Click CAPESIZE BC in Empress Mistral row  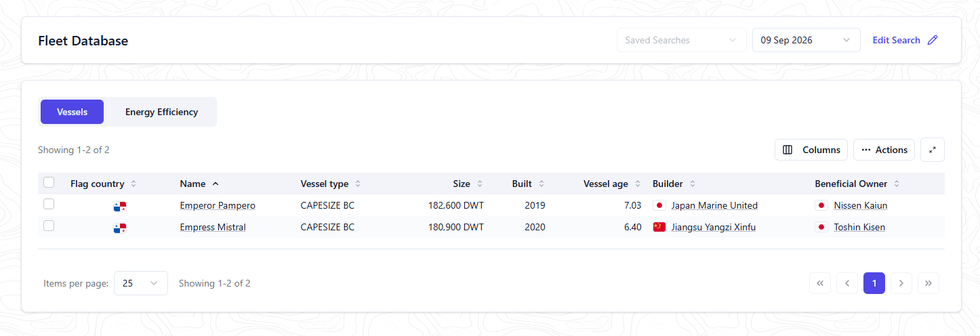(327, 227)
